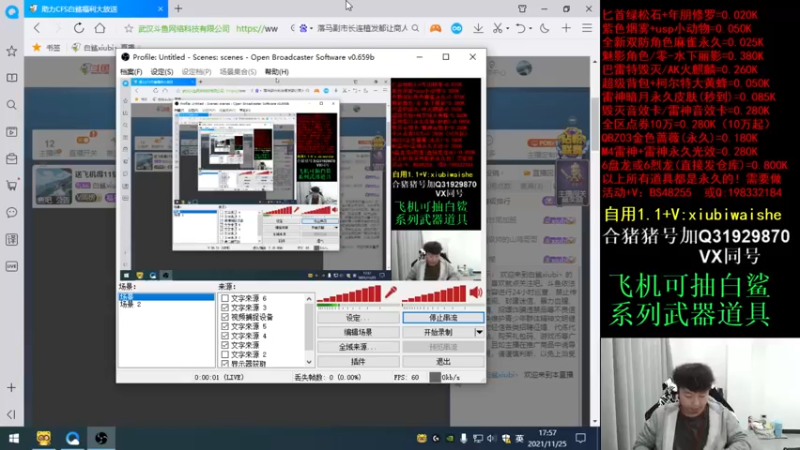Viewport: 800px width, 450px height.
Task: Uncheck the 文字来源 4 source
Action: (x=225, y=336)
